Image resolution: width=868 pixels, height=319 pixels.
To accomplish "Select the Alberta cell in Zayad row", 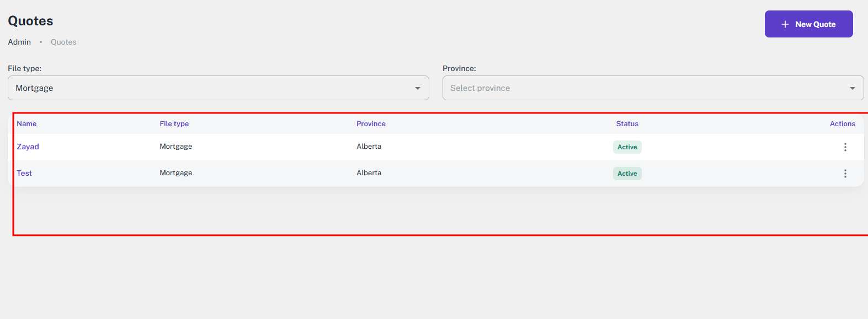I will (x=369, y=147).
